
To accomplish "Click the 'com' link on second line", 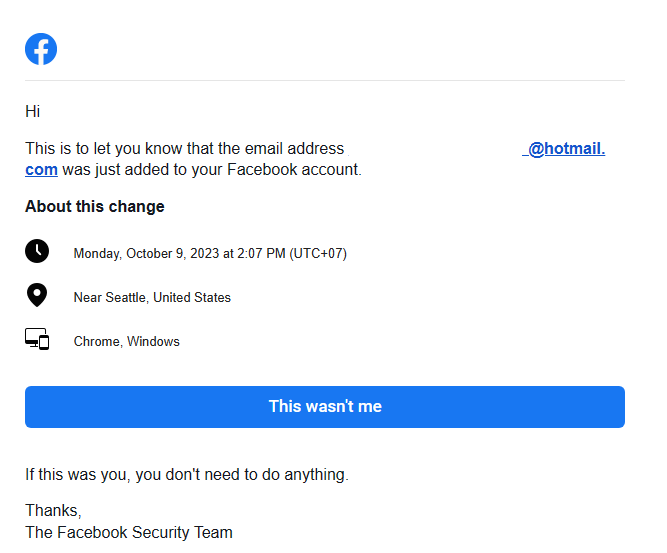I will tap(41, 169).
